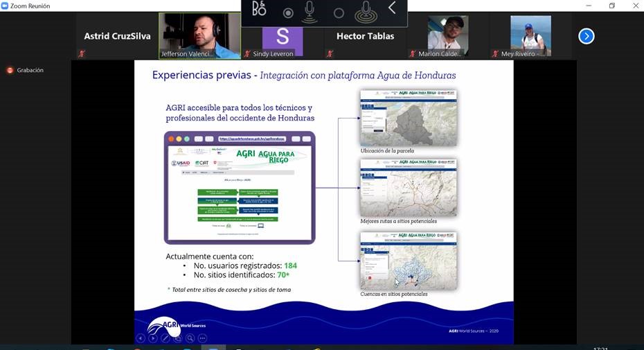Viewport: 644px width, 350px height.
Task: Click the 'Mejores rutas a sitios potenciales' map image
Action: pyautogui.click(x=409, y=188)
